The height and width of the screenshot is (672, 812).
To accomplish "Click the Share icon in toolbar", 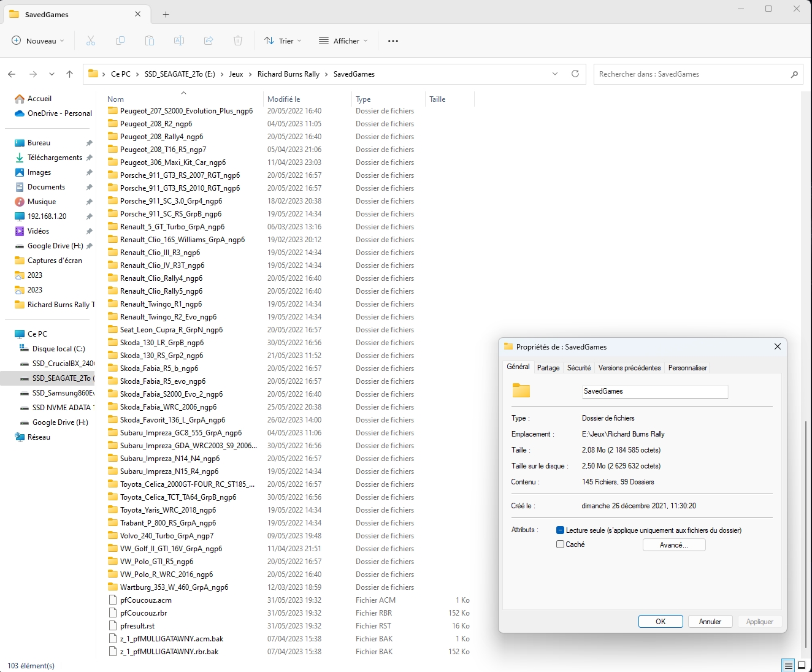I will pos(209,41).
